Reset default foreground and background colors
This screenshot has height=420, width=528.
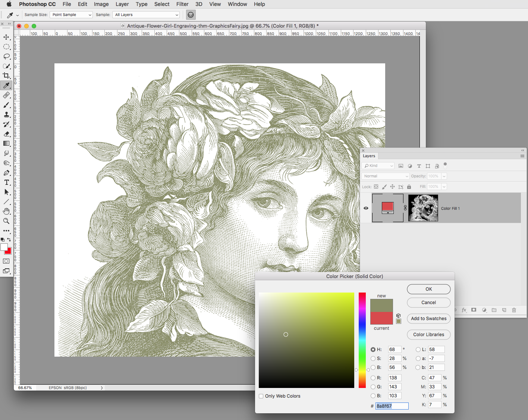[x=3, y=240]
